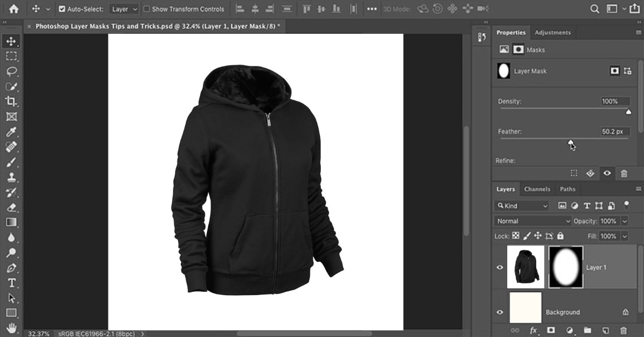Select the Gradient tool
Image resolution: width=644 pixels, height=337 pixels.
(11, 222)
